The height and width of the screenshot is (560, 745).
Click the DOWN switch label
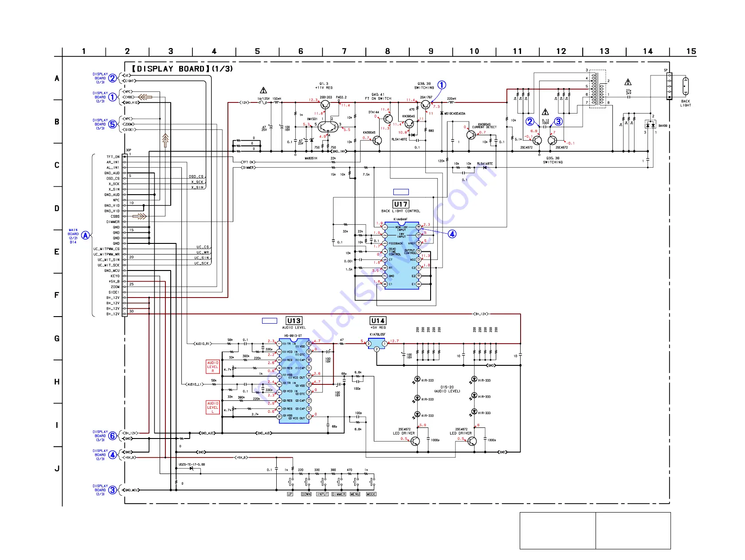click(x=306, y=494)
